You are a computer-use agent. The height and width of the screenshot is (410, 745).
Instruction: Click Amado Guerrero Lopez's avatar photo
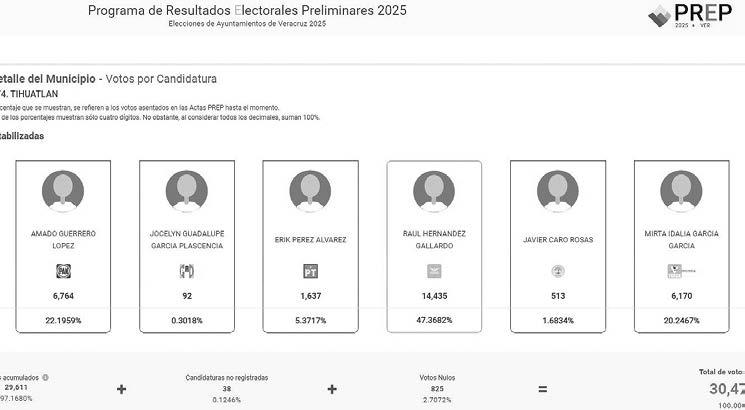pyautogui.click(x=63, y=190)
